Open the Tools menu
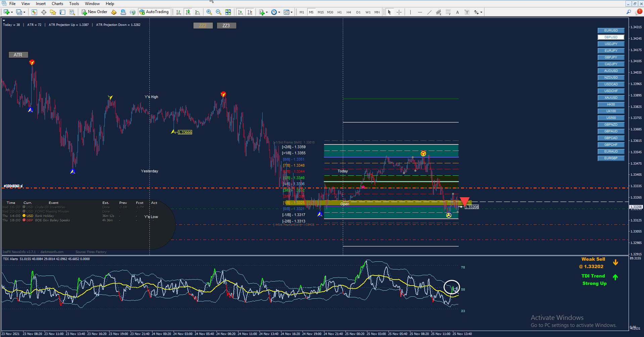 [x=74, y=4]
